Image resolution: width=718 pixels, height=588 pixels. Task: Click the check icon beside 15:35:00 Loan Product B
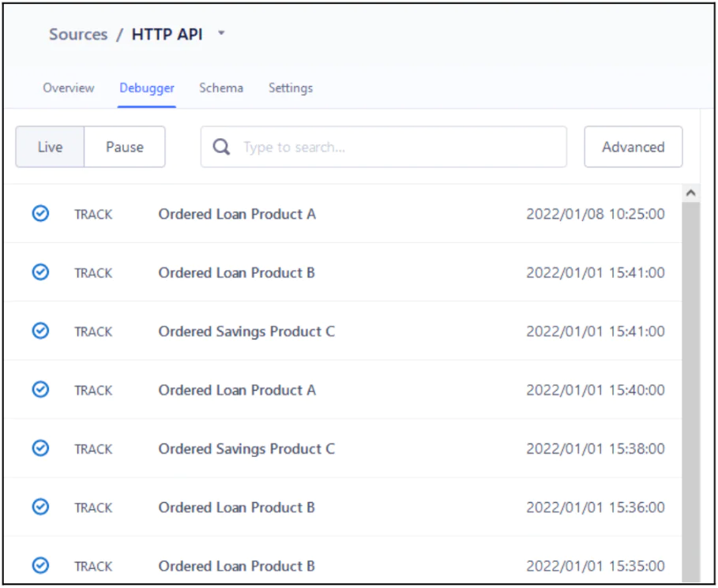pyautogui.click(x=40, y=565)
